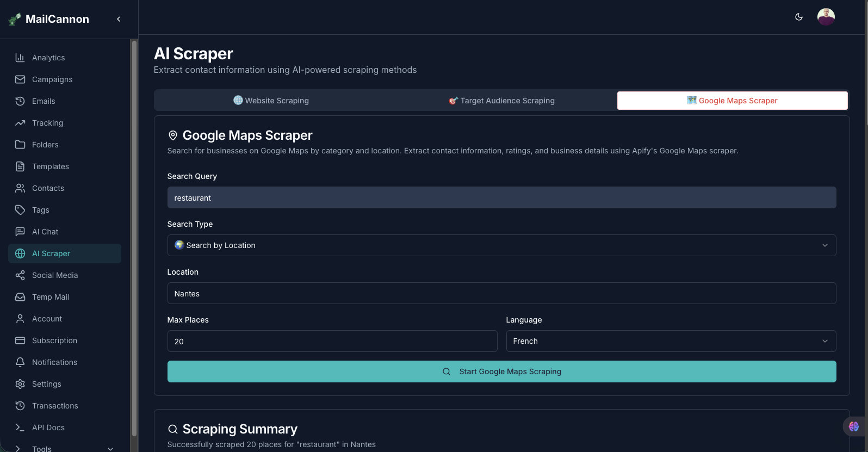This screenshot has height=452, width=868.
Task: Click the Folders icon in sidebar
Action: tap(20, 145)
